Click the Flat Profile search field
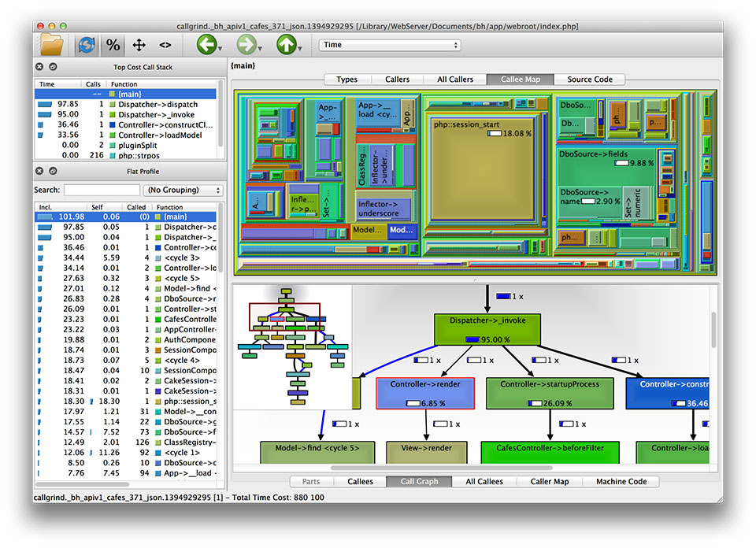 tap(102, 190)
